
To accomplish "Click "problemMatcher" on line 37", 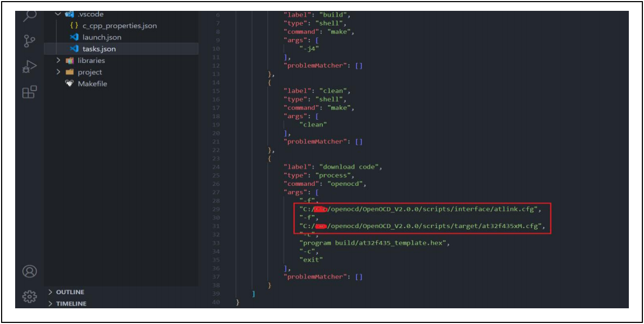I will click(x=315, y=277).
